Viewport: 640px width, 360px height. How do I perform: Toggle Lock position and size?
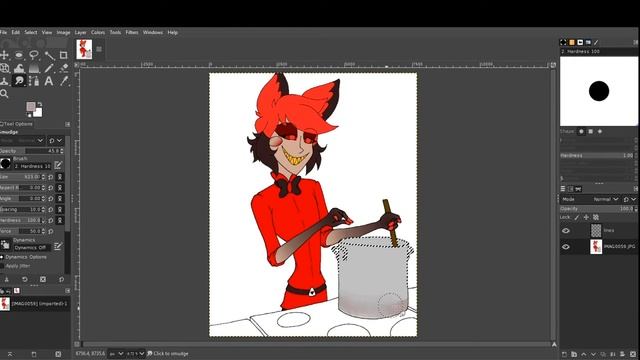pos(586,218)
